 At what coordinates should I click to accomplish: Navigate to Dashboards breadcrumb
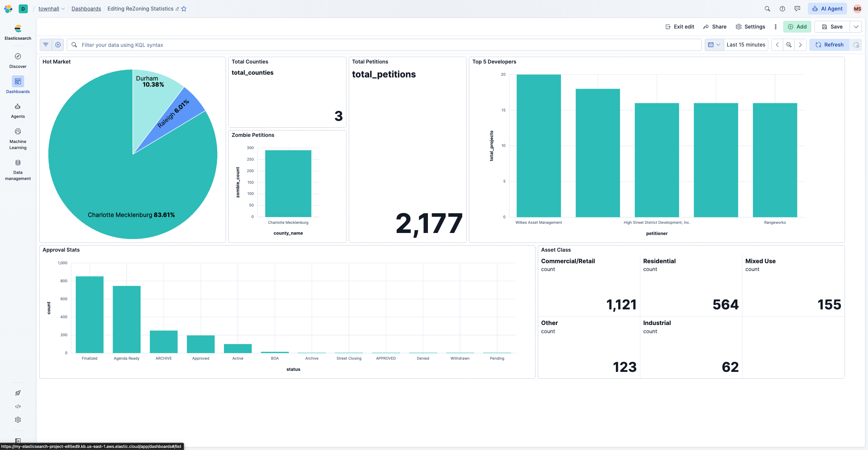[86, 9]
